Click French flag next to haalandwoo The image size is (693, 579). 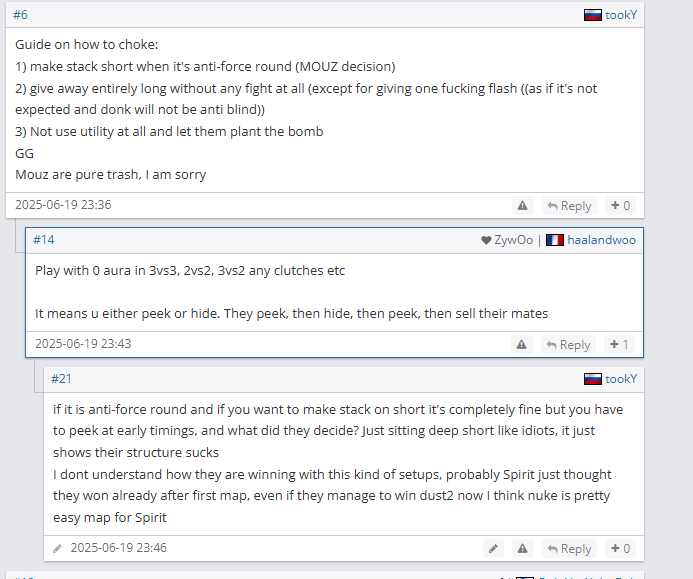tap(555, 240)
